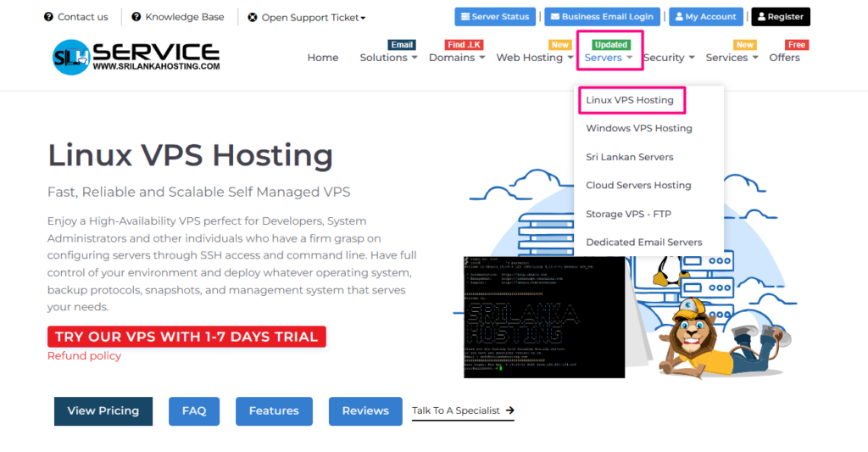868x452 pixels.
Task: Go to My Account
Action: 705,16
